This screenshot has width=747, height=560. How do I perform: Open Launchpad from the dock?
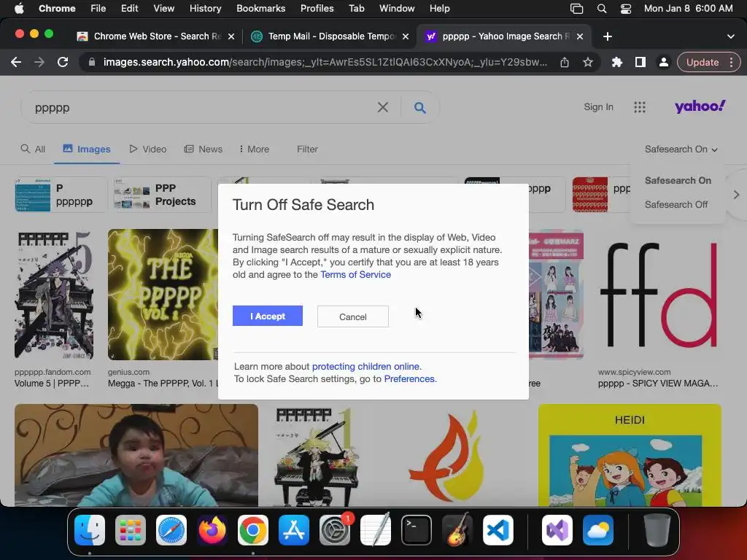(x=131, y=530)
